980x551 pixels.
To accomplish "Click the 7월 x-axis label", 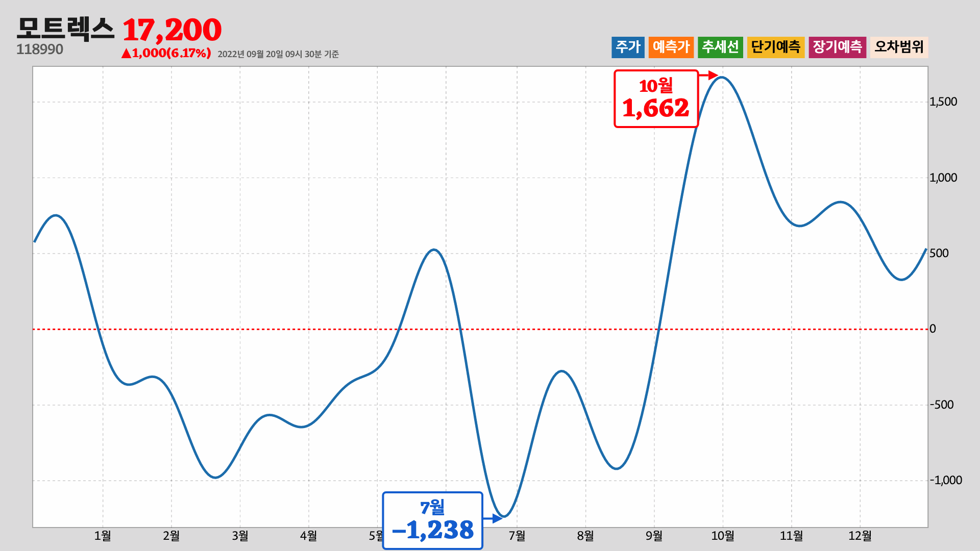I will [517, 536].
